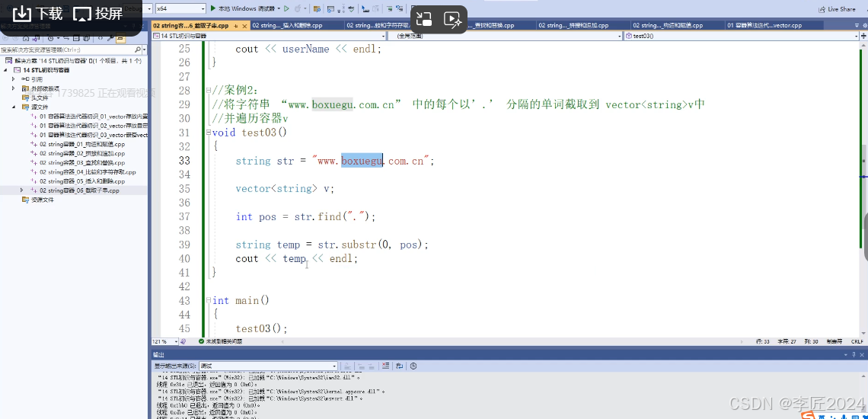Collapse the test03 function outline at line 31
This screenshot has width=868, height=419.
click(x=208, y=133)
